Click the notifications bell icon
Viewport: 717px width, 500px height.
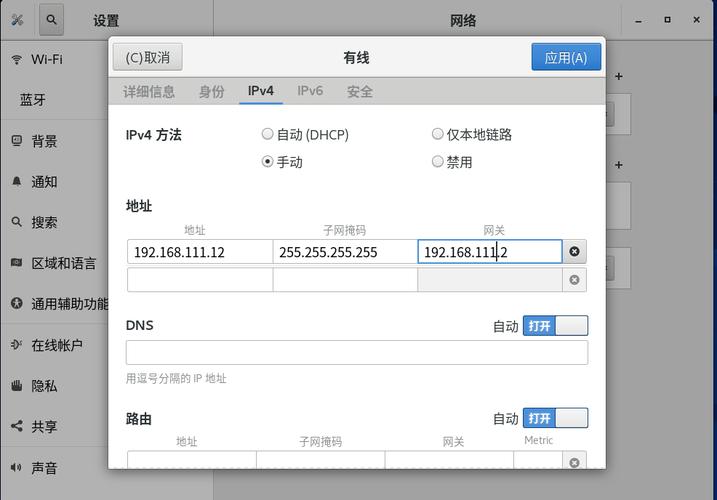coord(16,182)
